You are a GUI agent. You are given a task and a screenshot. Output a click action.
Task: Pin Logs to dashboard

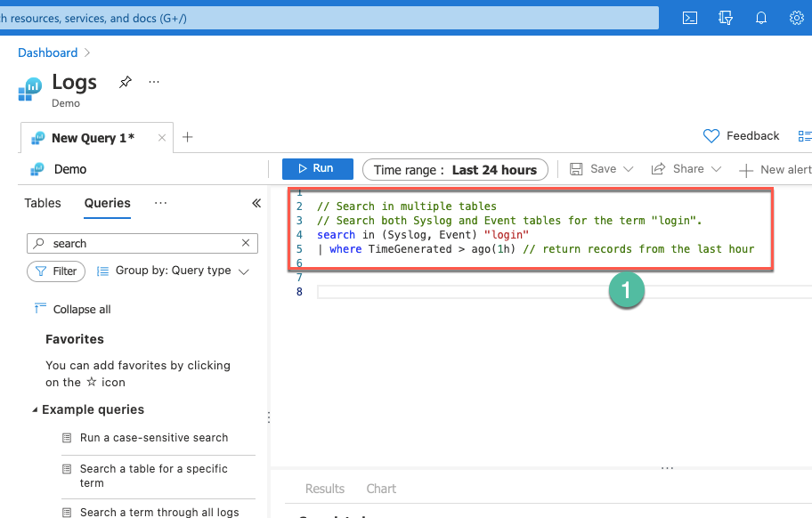click(126, 82)
